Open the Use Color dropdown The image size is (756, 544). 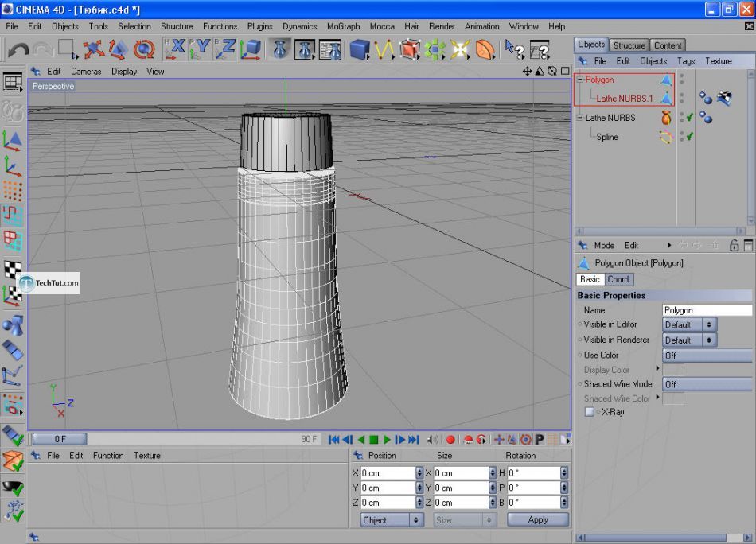707,356
